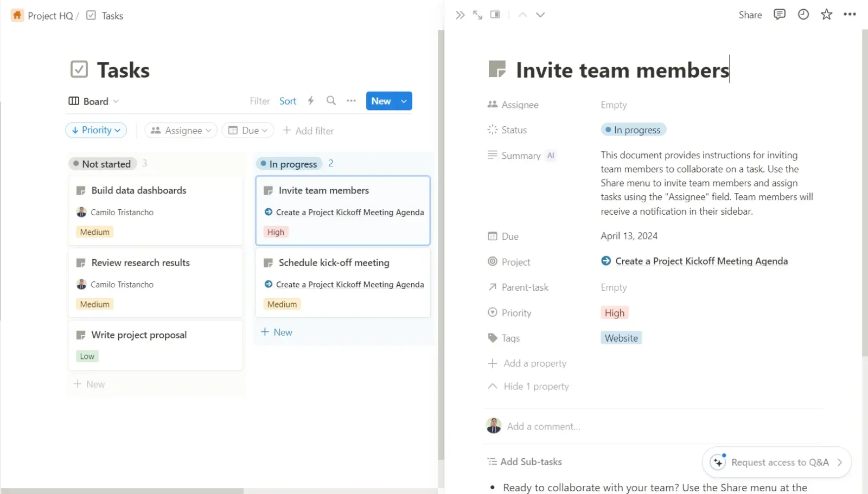Click Project HQ breadcrumb
The height and width of the screenshot is (494, 868).
tap(50, 16)
